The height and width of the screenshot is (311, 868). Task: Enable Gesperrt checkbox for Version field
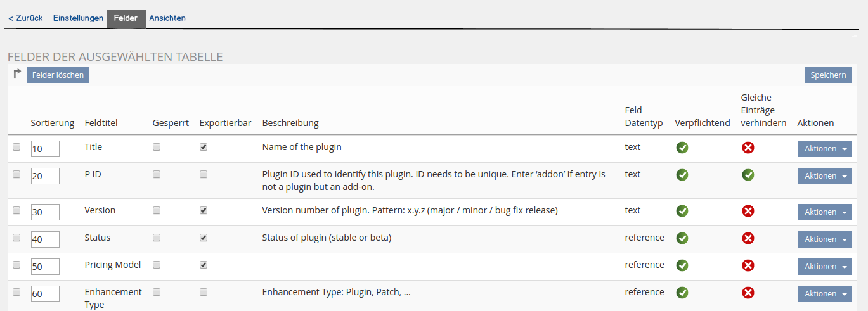pyautogui.click(x=157, y=210)
